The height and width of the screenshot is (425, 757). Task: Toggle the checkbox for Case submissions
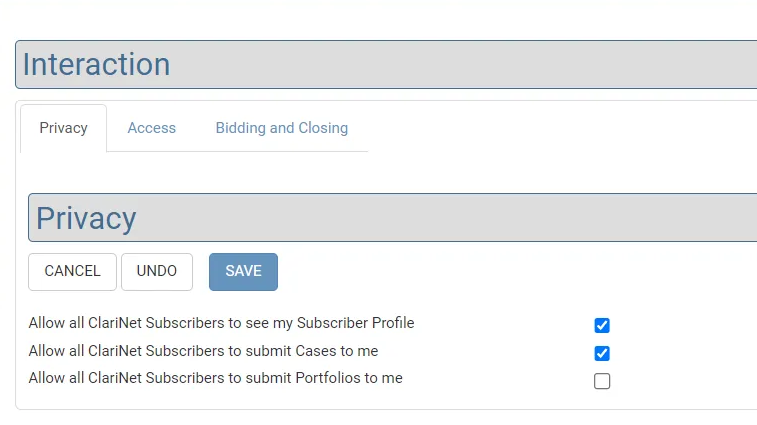(x=602, y=353)
